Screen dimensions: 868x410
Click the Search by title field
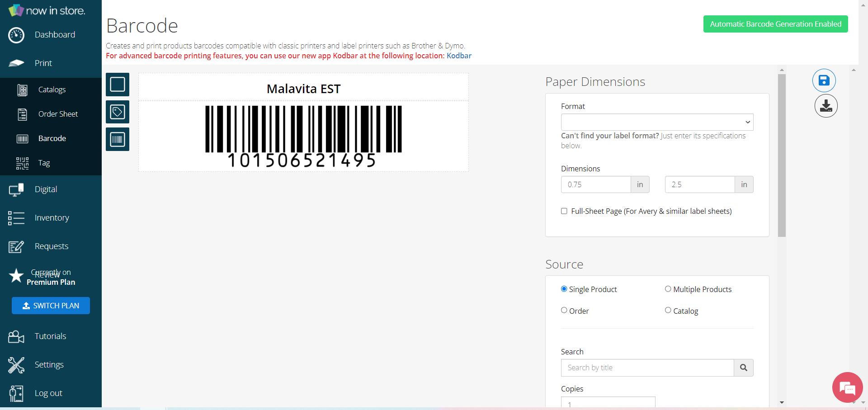647,368
